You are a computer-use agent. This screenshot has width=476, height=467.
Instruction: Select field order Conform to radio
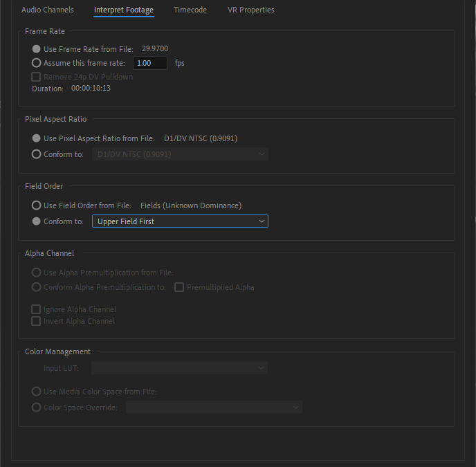coord(37,221)
